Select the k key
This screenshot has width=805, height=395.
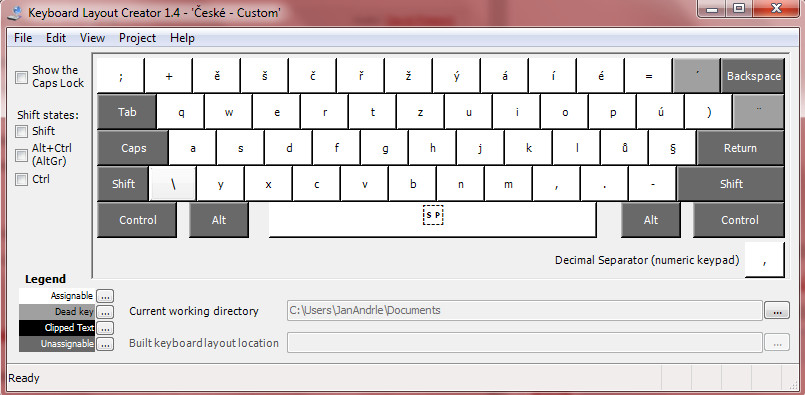[x=529, y=148]
